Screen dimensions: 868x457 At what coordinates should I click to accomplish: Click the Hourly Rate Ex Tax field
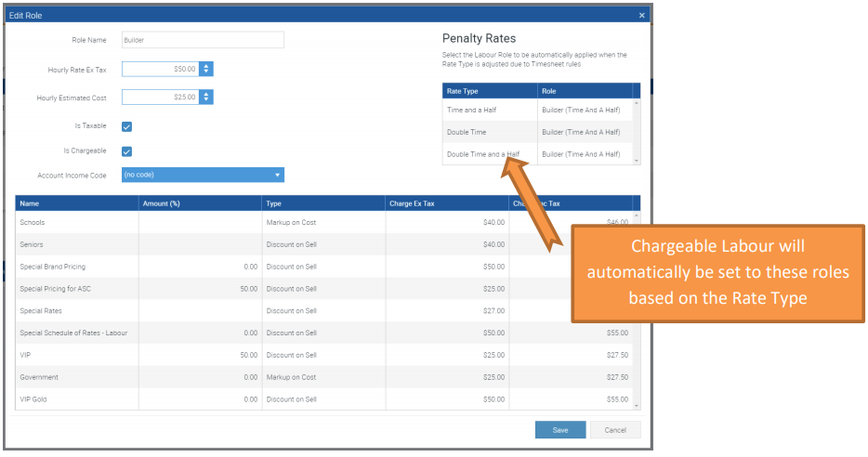pos(160,69)
